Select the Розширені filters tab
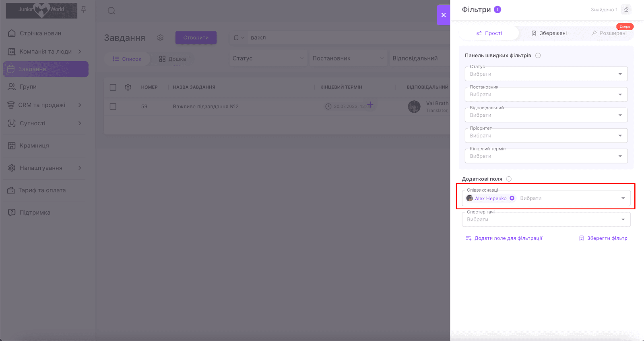The width and height of the screenshot is (644, 341). (609, 33)
